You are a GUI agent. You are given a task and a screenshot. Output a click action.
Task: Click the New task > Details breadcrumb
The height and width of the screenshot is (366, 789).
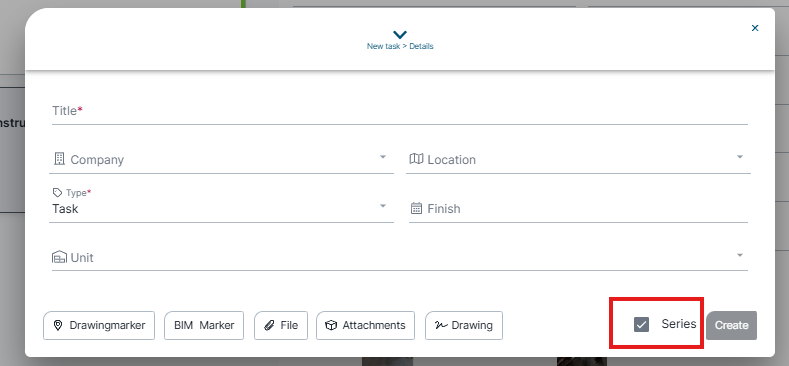tap(400, 46)
